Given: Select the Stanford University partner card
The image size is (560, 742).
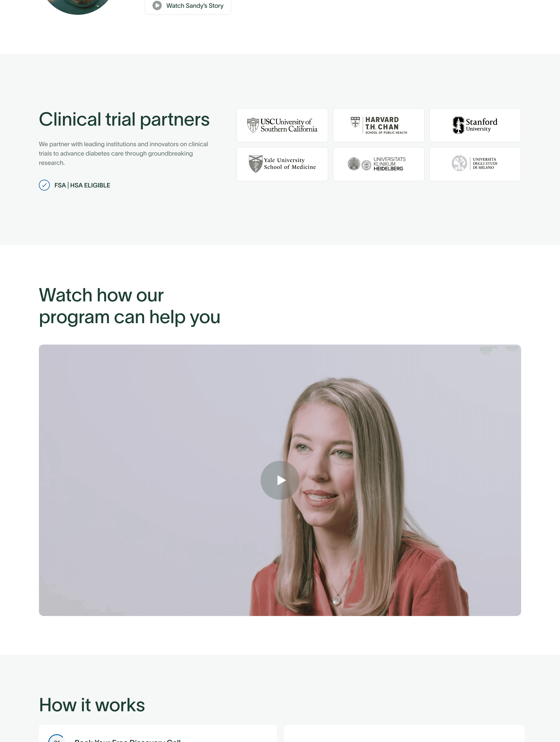Looking at the screenshot, I should [475, 125].
